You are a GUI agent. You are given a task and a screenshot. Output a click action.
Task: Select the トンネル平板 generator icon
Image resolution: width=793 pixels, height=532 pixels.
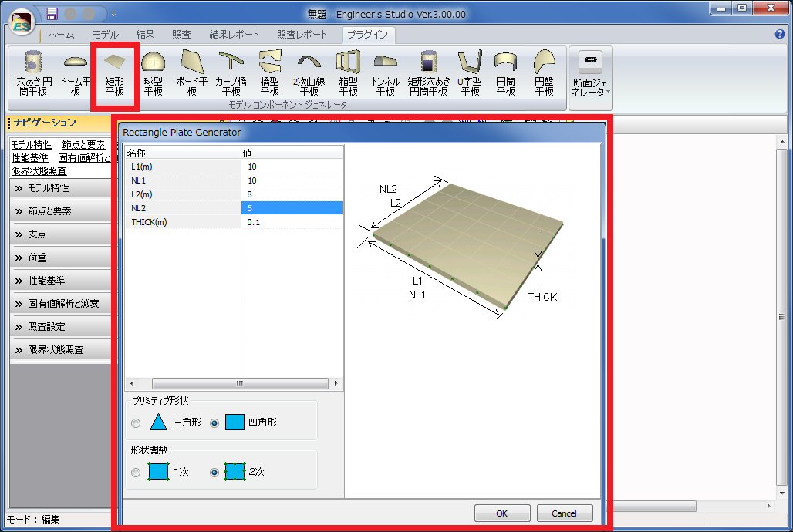coord(386,73)
